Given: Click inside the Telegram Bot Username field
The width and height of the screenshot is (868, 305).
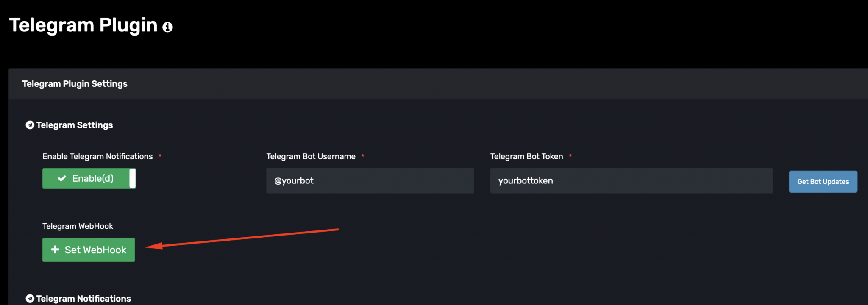Looking at the screenshot, I should pos(370,180).
